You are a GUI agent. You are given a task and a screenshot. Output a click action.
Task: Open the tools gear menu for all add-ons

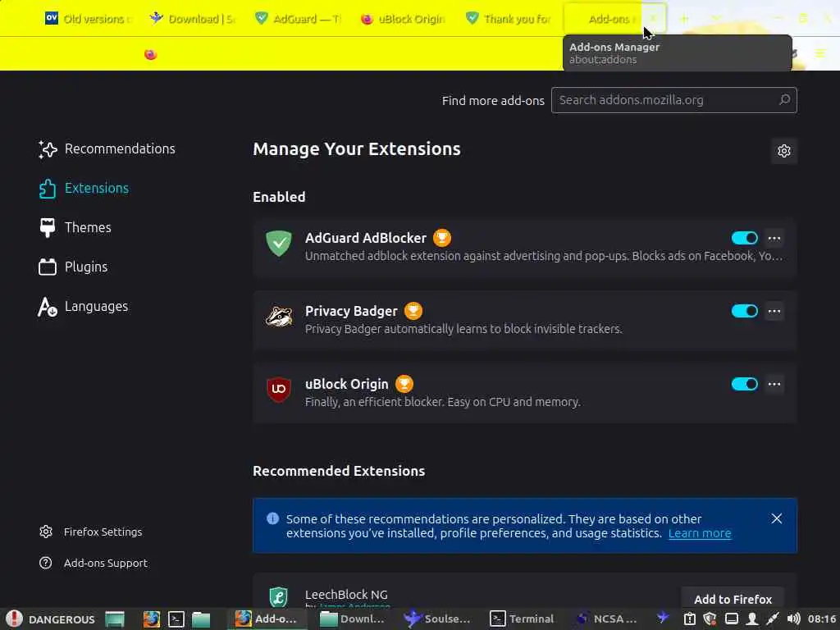(x=783, y=151)
